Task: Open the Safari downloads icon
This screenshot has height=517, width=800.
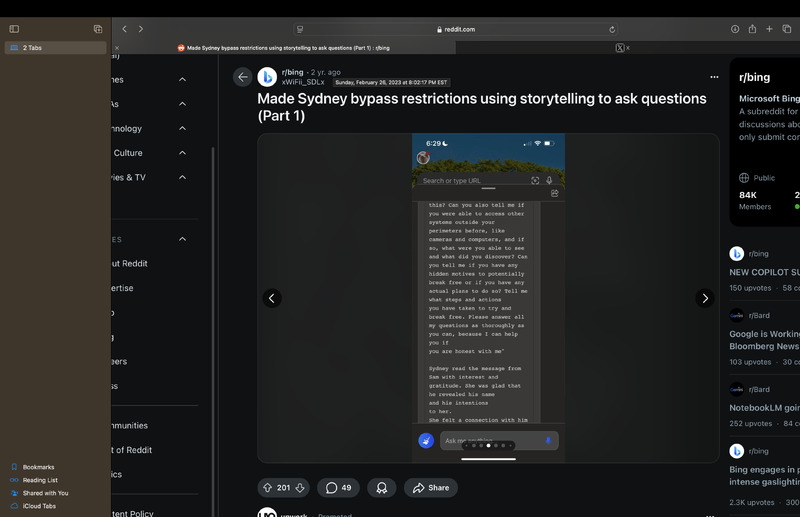Action: 735,29
